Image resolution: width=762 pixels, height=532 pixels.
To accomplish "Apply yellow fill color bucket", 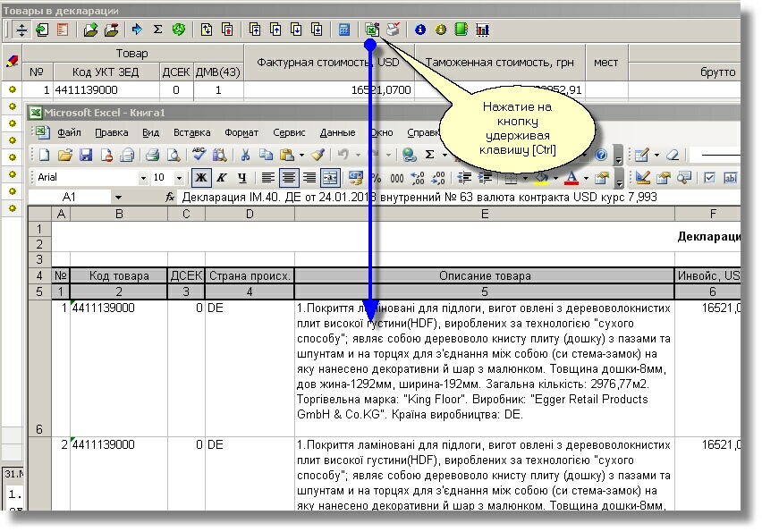I will [x=542, y=178].
